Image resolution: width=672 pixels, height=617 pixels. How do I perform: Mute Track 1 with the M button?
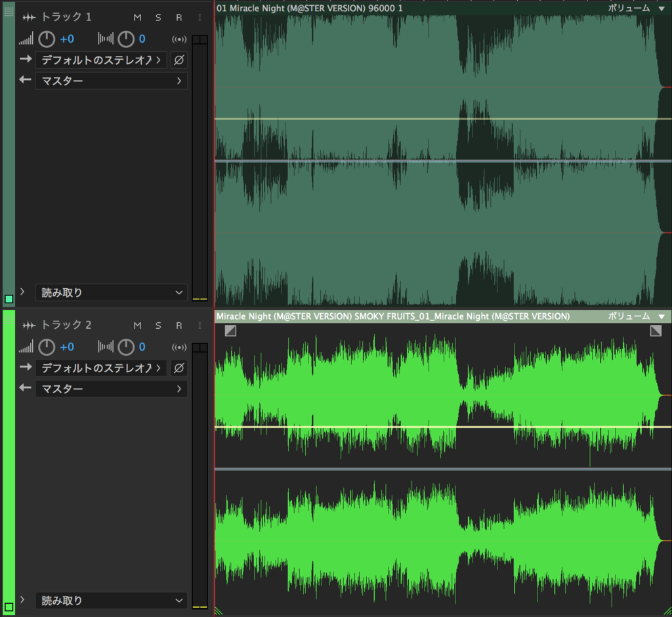click(x=137, y=18)
